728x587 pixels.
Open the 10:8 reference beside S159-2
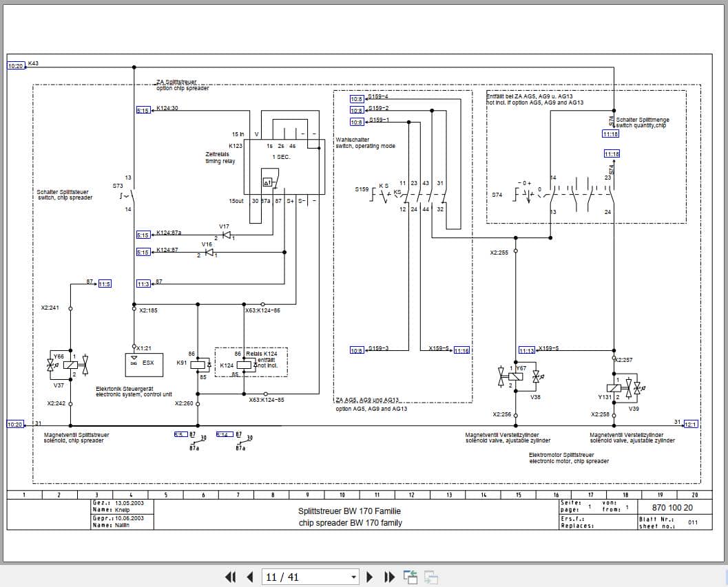pyautogui.click(x=357, y=110)
